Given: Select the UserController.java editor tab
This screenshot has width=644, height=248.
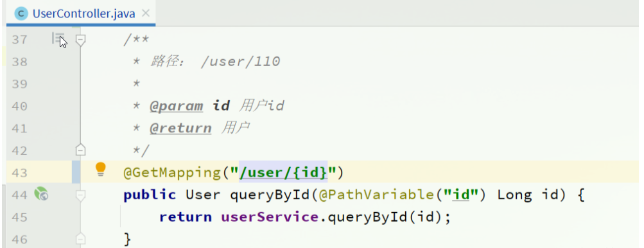Looking at the screenshot, I should [82, 13].
